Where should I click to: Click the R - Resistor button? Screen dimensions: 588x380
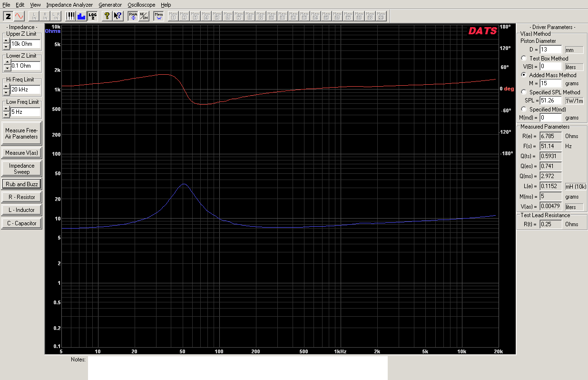[x=21, y=197]
